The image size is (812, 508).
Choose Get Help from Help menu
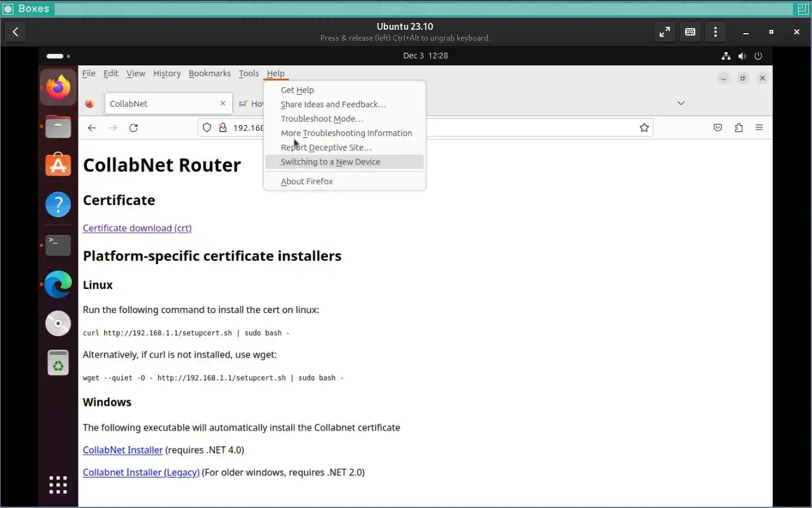(344, 90)
